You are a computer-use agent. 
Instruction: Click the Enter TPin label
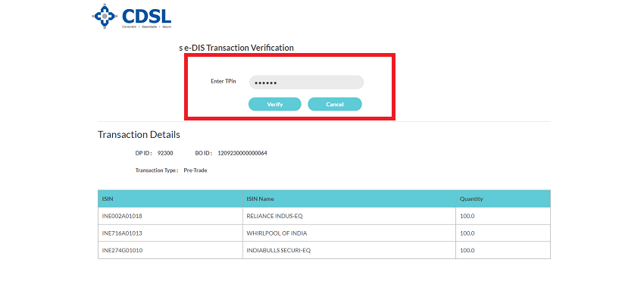coord(224,81)
